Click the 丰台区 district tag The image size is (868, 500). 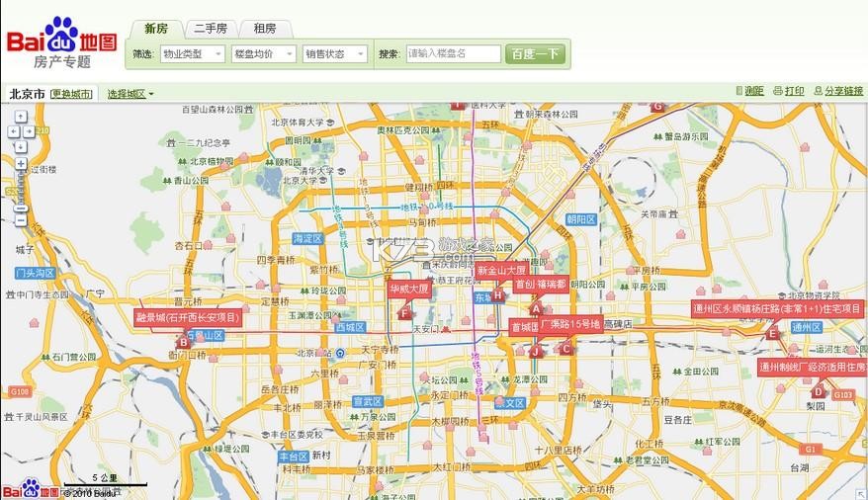click(294, 457)
